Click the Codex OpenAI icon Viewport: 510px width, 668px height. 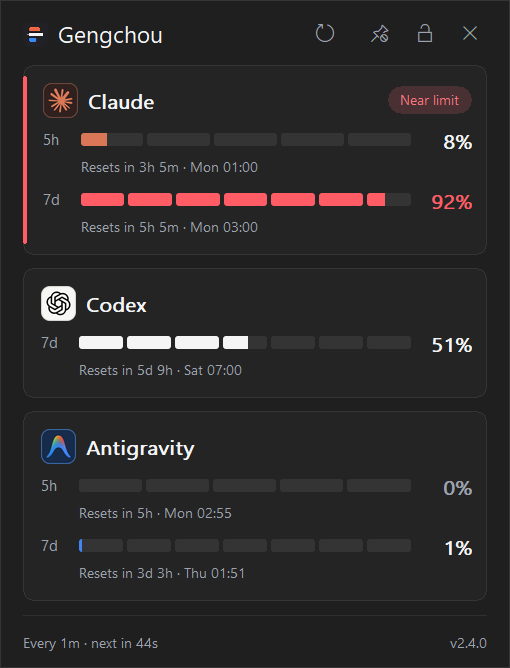point(58,303)
